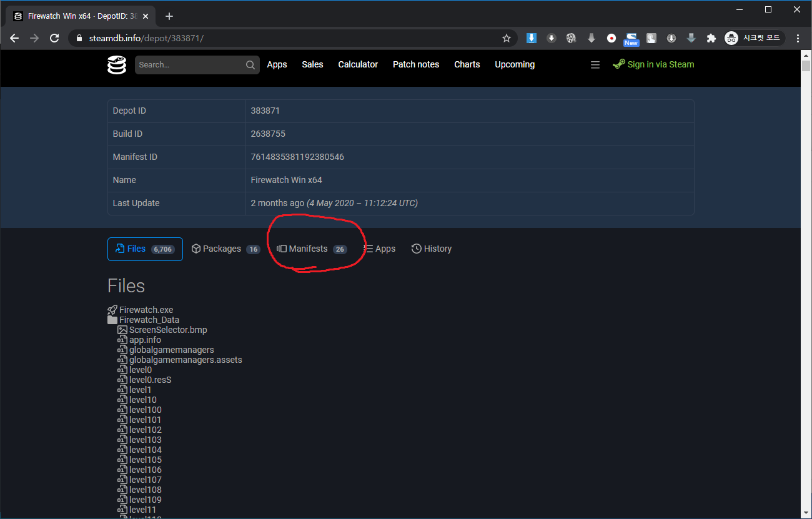812x519 pixels.
Task: Select the Firewatch_Data folder entry
Action: [149, 320]
